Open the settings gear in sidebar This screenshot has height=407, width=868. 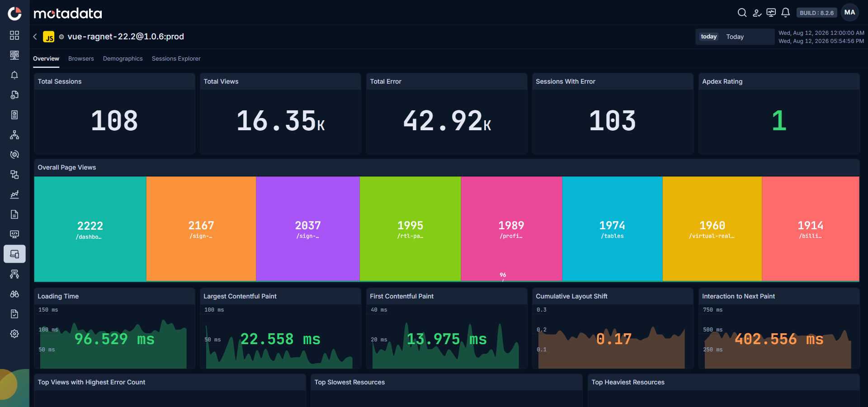14,334
